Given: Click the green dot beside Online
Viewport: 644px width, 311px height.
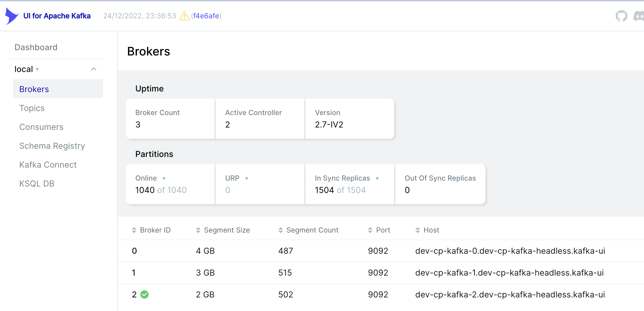Looking at the screenshot, I should pyautogui.click(x=164, y=178).
